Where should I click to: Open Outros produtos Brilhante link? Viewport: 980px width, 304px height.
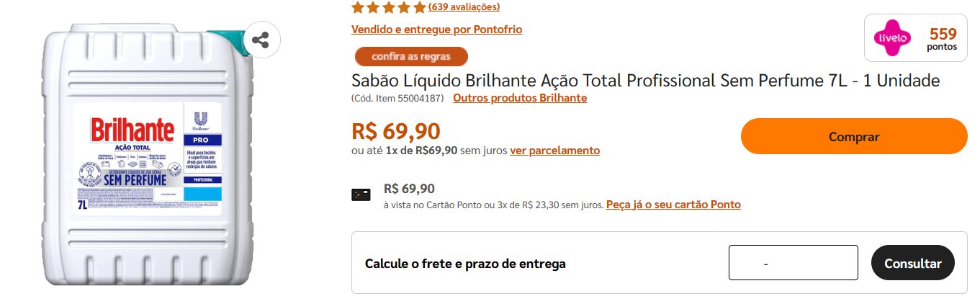[520, 98]
